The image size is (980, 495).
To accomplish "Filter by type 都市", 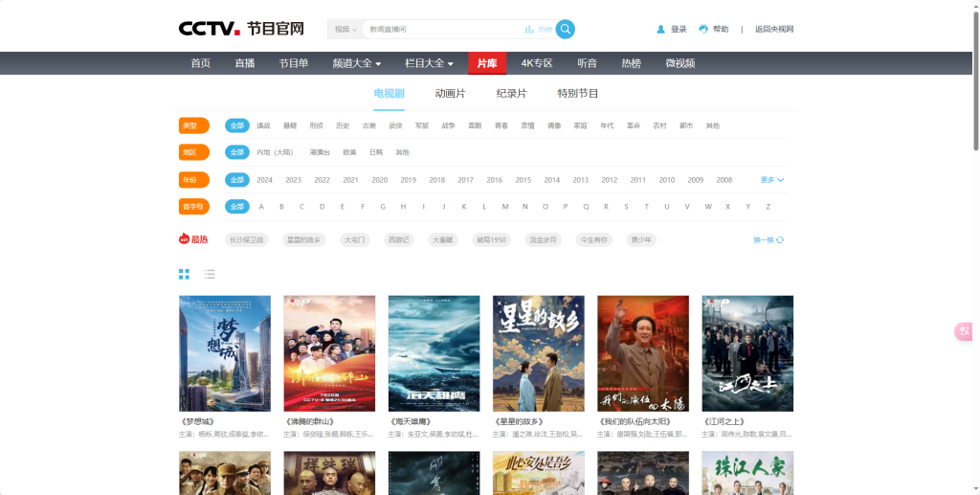I will click(685, 125).
